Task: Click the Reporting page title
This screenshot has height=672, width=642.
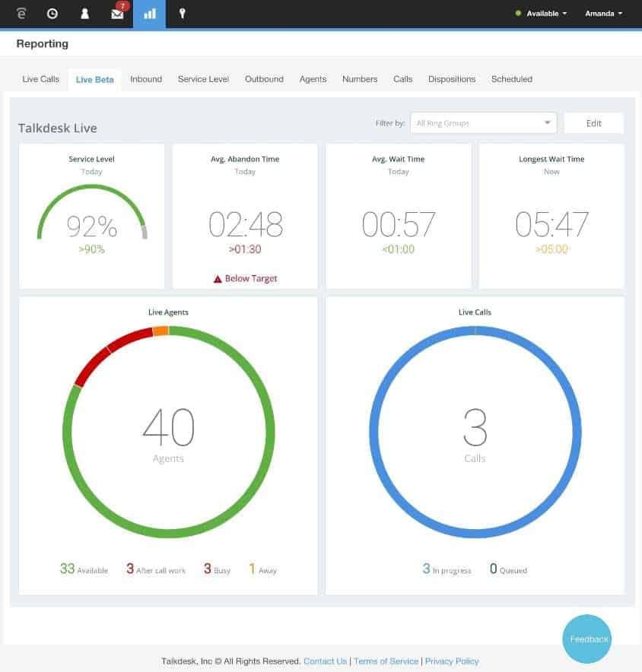Action: pos(43,44)
